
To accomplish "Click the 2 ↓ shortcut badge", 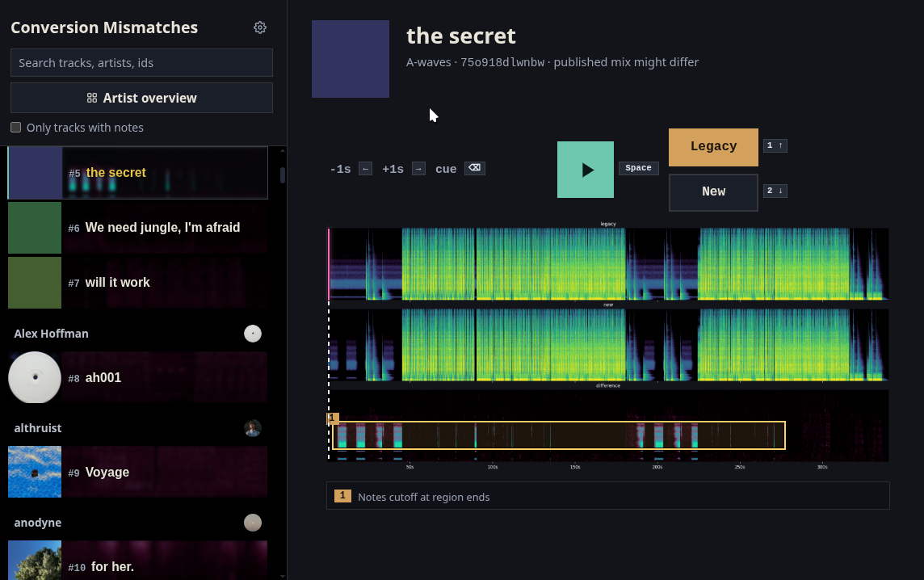I will (775, 191).
